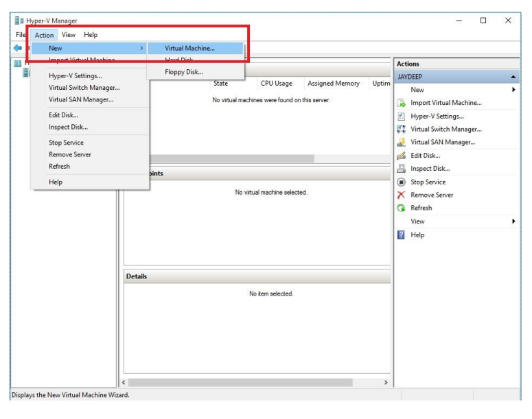Image resolution: width=532 pixels, height=419 pixels.
Task: Select Refresh in Action menu
Action: 59,166
